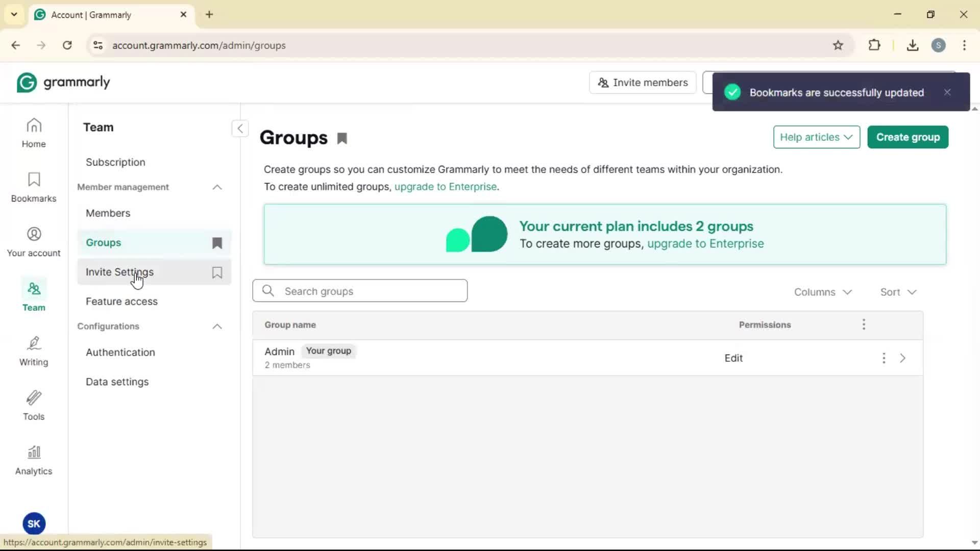Image resolution: width=980 pixels, height=551 pixels.
Task: Dismiss the bookmarks updated notification
Action: tap(947, 92)
